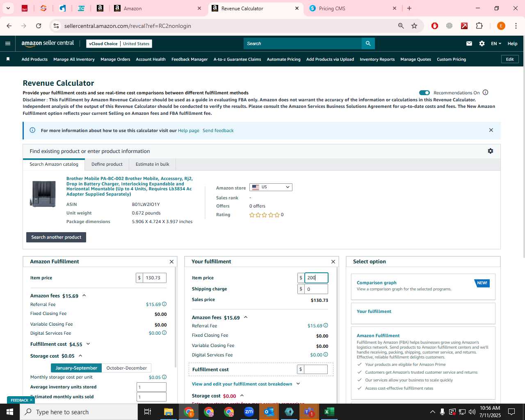Open Automate Pricing menu item
The height and width of the screenshot is (420, 525).
tap(283, 59)
